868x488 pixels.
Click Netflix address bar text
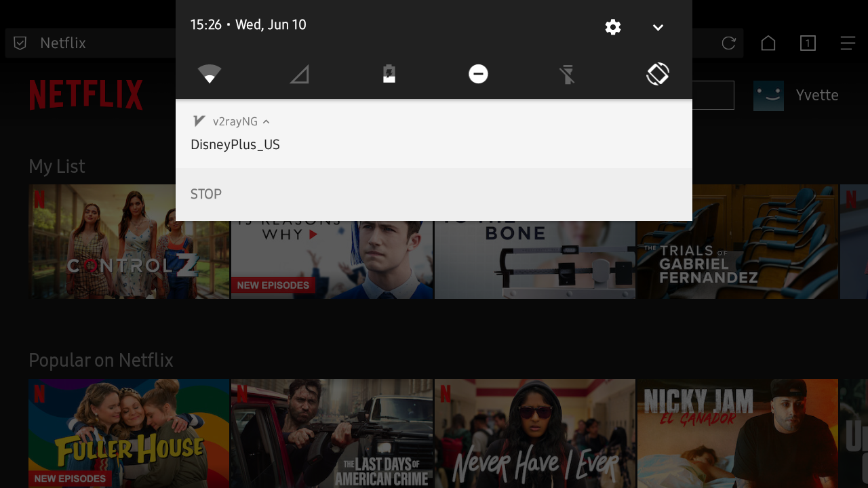coord(63,43)
